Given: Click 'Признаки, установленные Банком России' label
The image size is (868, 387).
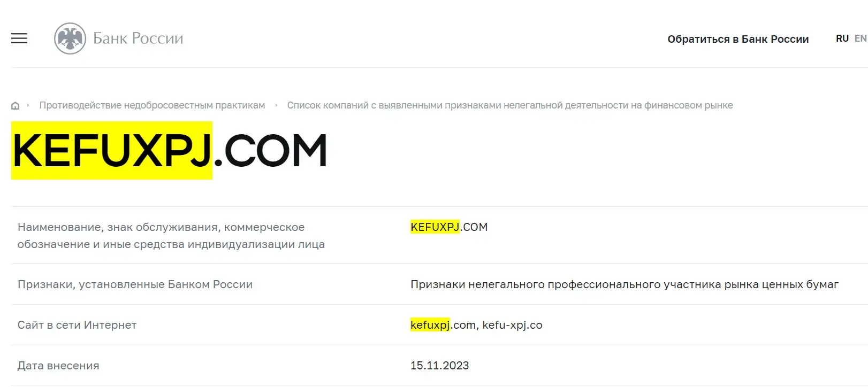Looking at the screenshot, I should pyautogui.click(x=135, y=284).
